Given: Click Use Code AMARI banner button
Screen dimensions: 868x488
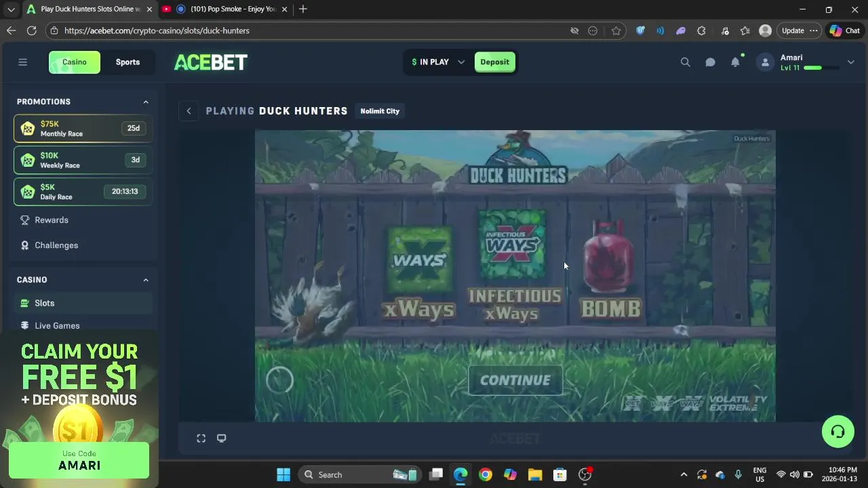Looking at the screenshot, I should [x=79, y=461].
